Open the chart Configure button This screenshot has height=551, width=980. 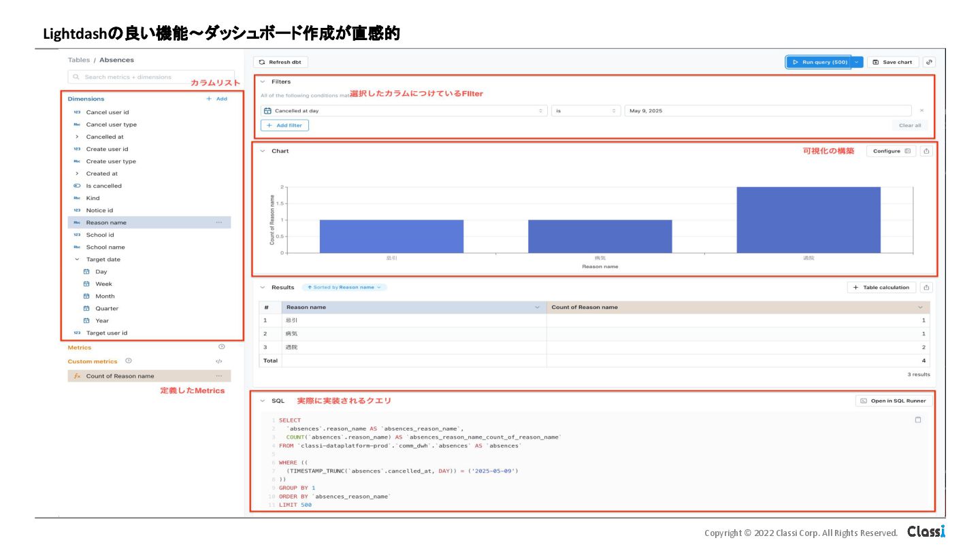(891, 151)
